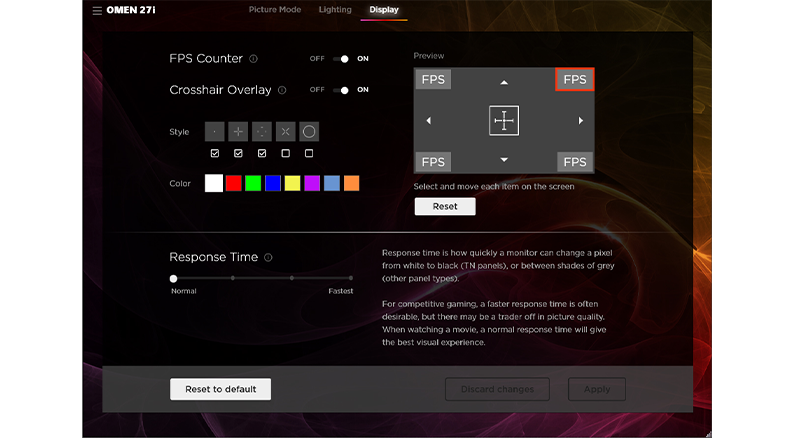This screenshot has width=795, height=438.
Task: Pick the green crosshair color
Action: [253, 183]
